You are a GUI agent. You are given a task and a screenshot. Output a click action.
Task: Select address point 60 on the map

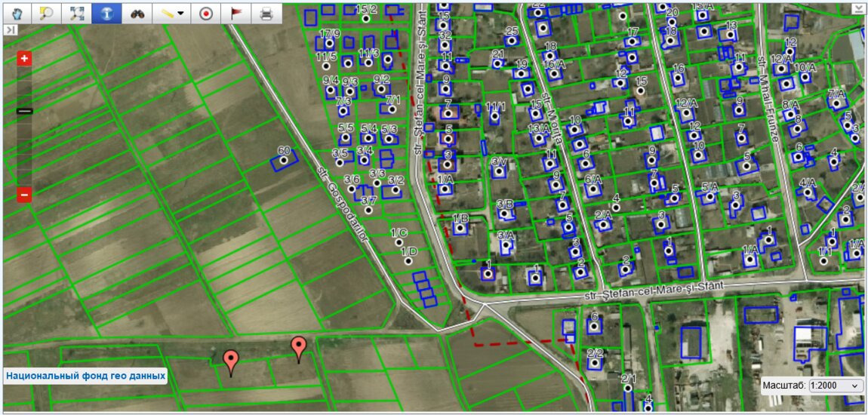click(x=283, y=160)
